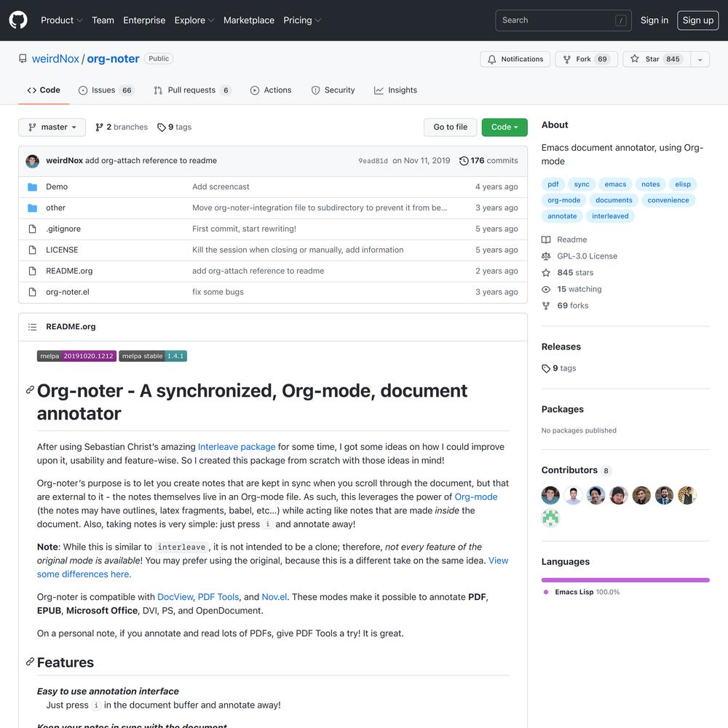
Task: Click Team in the top navigation
Action: [103, 20]
